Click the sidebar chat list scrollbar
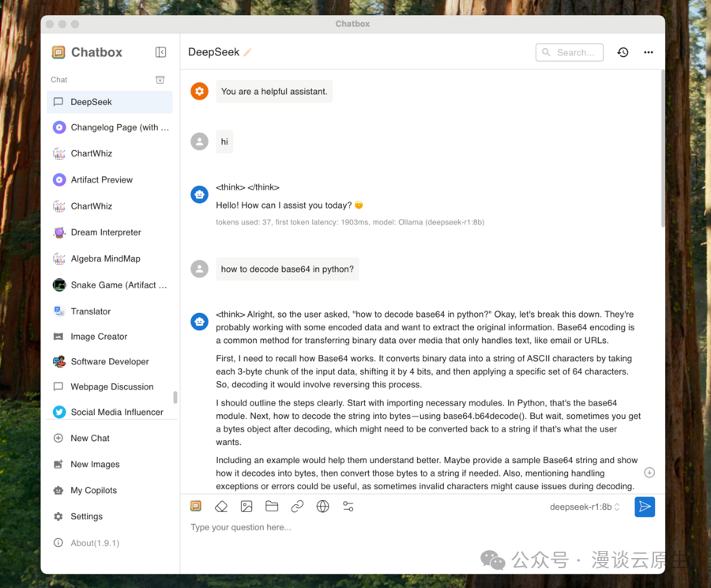 (175, 398)
